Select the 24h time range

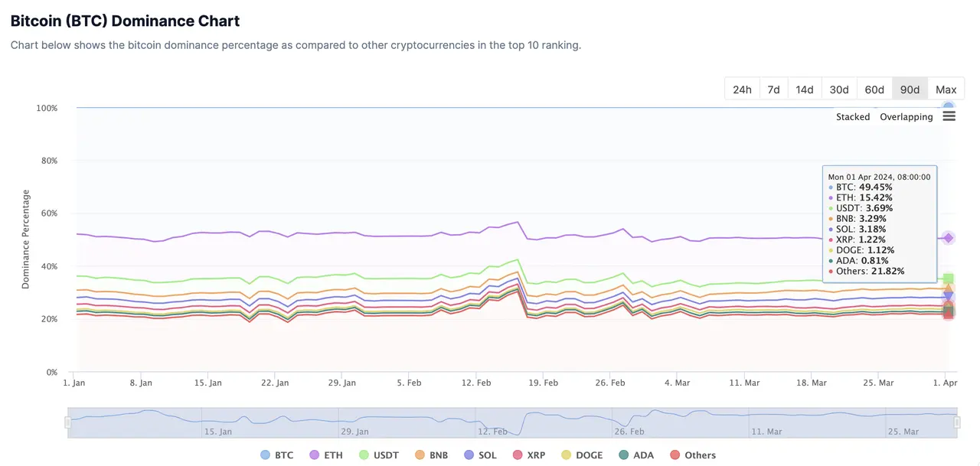pos(741,89)
